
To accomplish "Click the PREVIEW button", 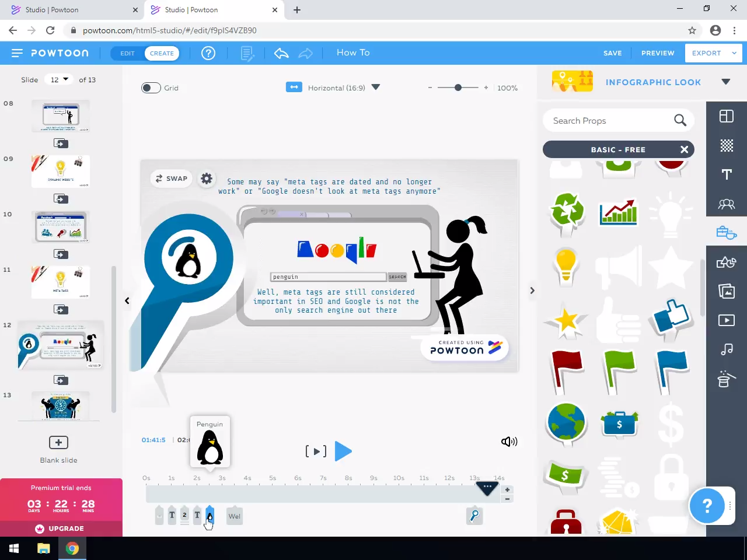I will [x=658, y=53].
